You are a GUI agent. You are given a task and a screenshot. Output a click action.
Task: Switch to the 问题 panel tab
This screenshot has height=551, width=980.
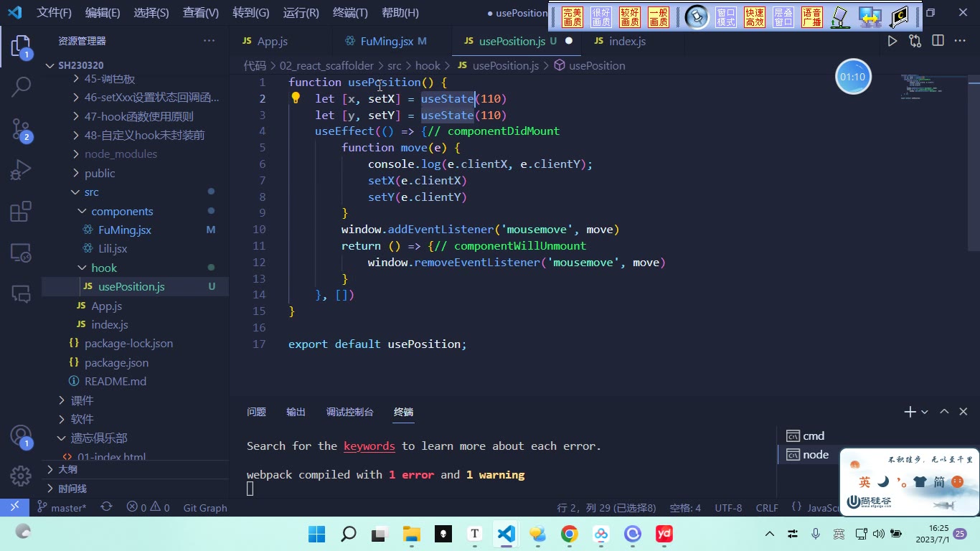[256, 412]
